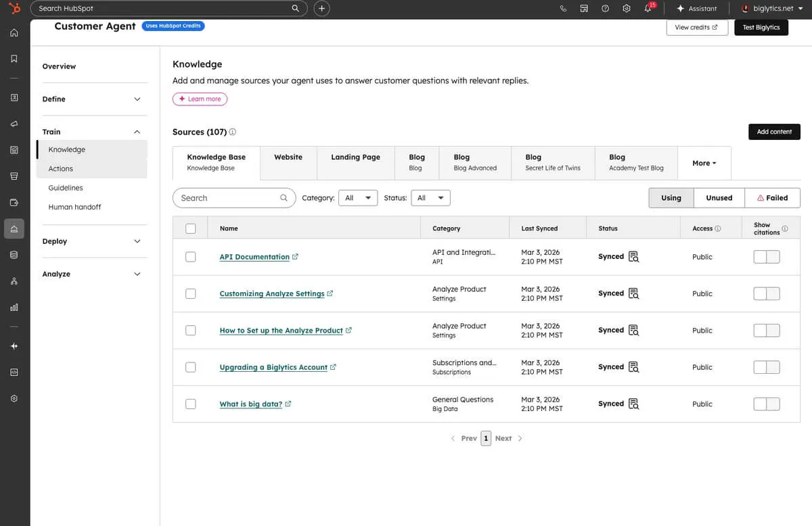Open the contacts icon in sidebar

[x=14, y=97]
